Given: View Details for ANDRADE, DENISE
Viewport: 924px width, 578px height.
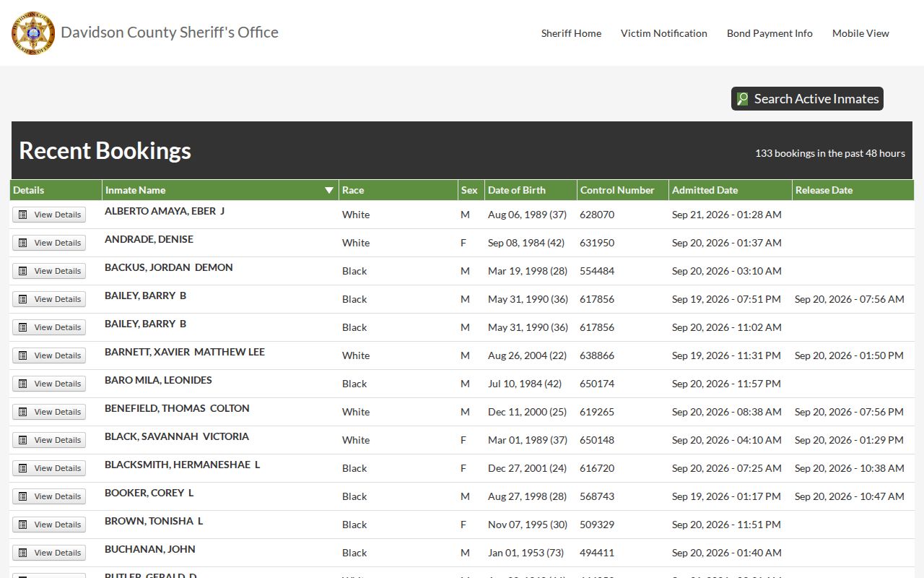Looking at the screenshot, I should pyautogui.click(x=49, y=243).
